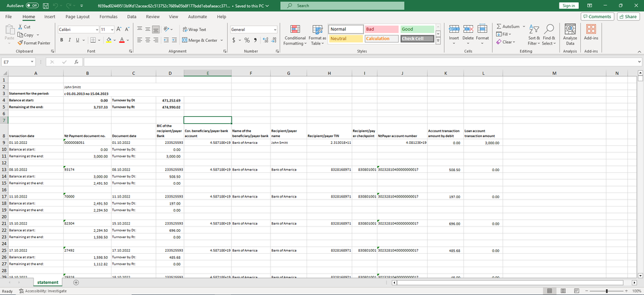Click the Wrap Text button
Screen dimensions: 644x295
click(x=194, y=29)
